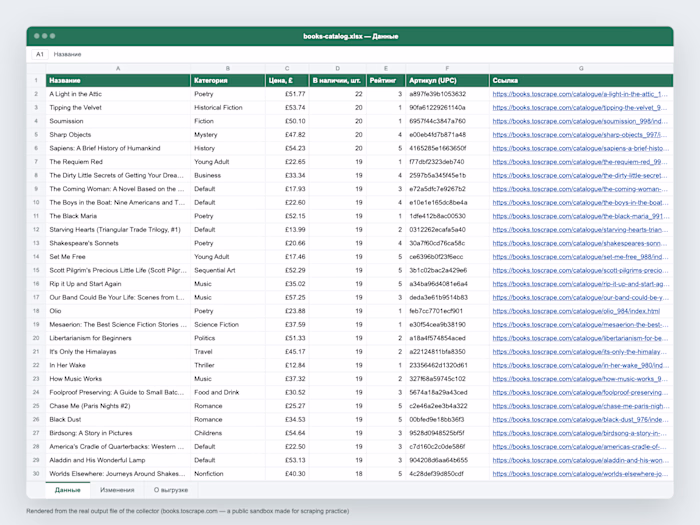The width and height of the screenshot is (700, 525).
Task: Select the category cell 'Historical Fiction'
Action: (228, 108)
